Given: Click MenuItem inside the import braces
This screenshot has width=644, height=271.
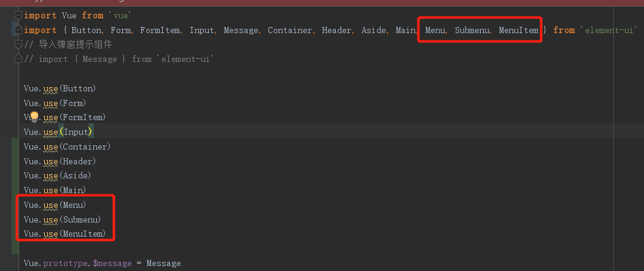Looking at the screenshot, I should pyautogui.click(x=519, y=30).
